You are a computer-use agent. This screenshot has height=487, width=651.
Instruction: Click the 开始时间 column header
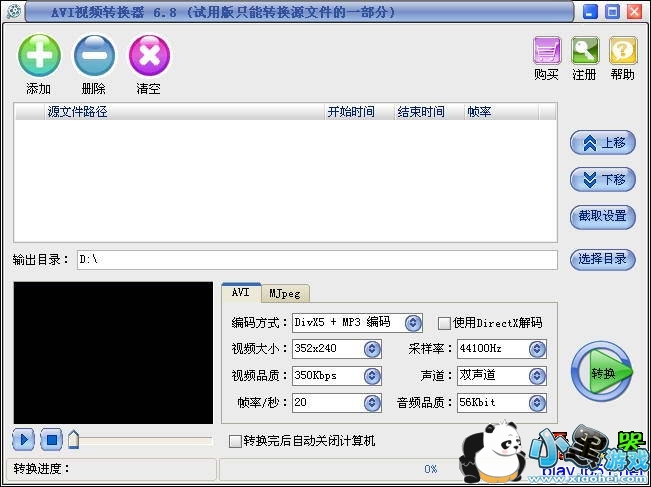click(x=359, y=112)
